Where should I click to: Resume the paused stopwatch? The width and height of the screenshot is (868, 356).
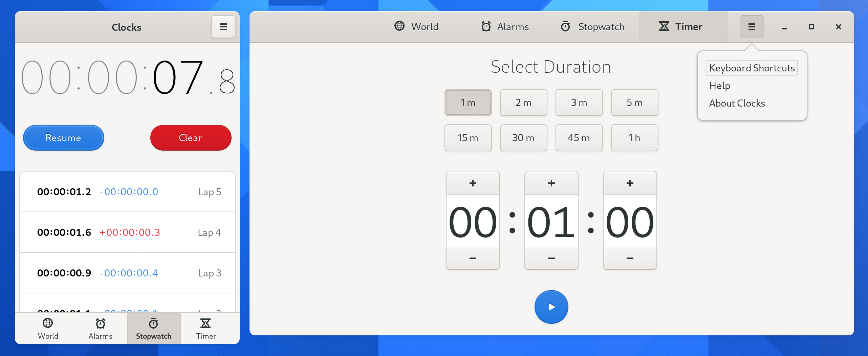[63, 138]
